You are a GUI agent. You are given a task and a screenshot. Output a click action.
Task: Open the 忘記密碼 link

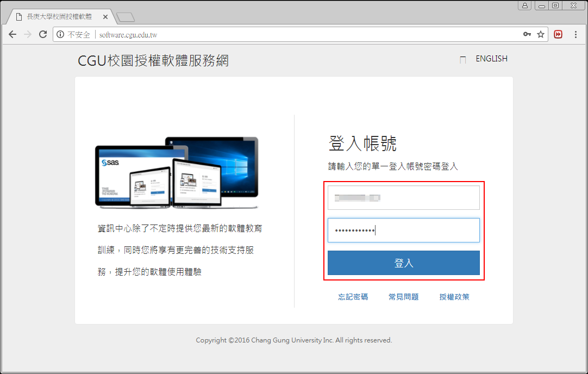(x=353, y=297)
